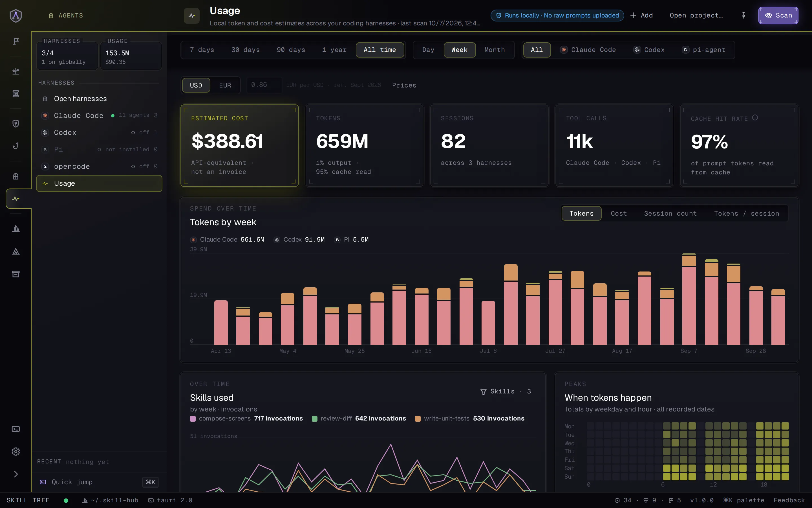
Task: Switch currency to EUR
Action: pyautogui.click(x=225, y=85)
